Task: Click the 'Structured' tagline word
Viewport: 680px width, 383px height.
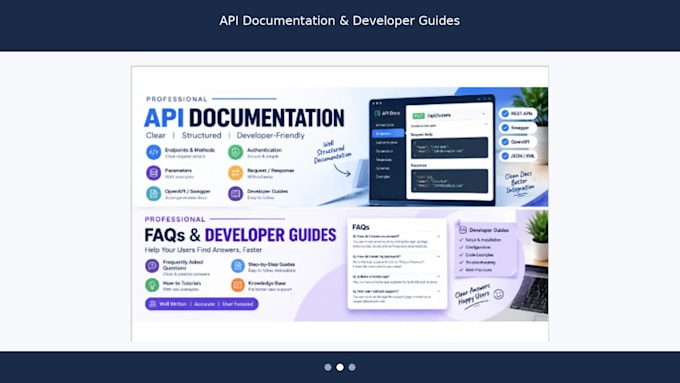Action: 202,135
